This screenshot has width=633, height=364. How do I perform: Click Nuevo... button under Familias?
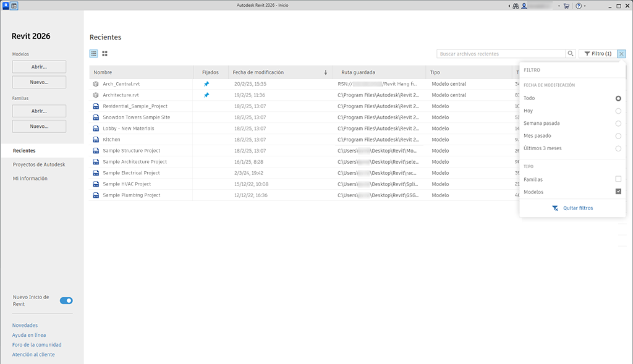(x=39, y=126)
